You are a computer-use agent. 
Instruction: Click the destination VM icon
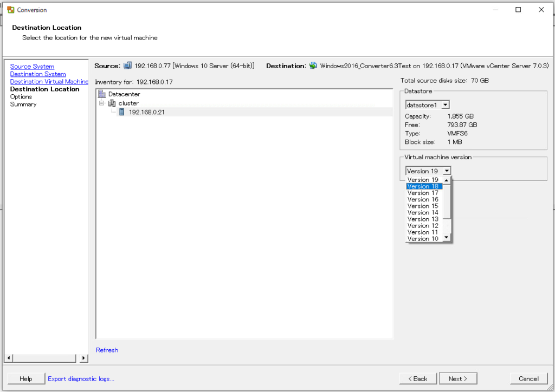pos(313,66)
